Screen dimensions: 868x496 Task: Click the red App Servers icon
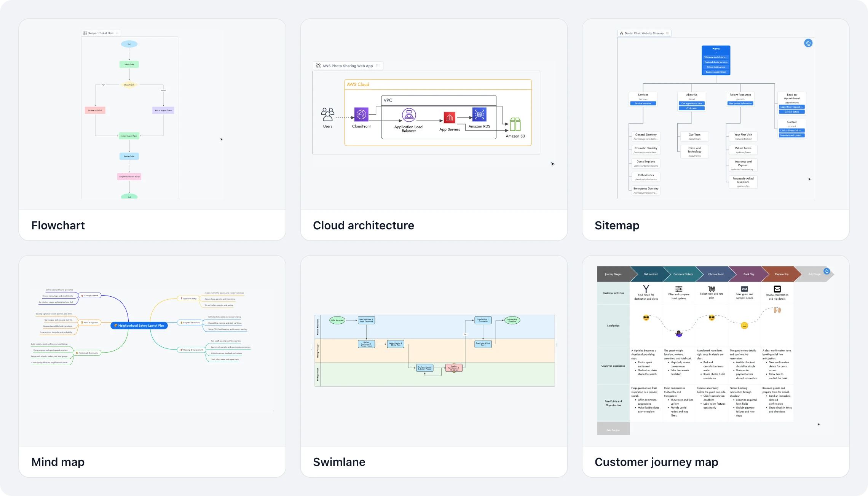point(450,118)
